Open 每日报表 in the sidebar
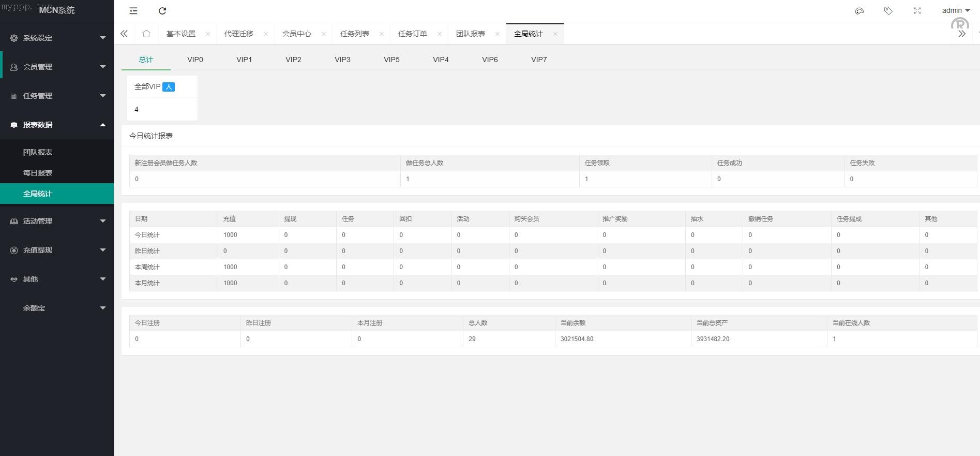The width and height of the screenshot is (980, 456). click(38, 173)
